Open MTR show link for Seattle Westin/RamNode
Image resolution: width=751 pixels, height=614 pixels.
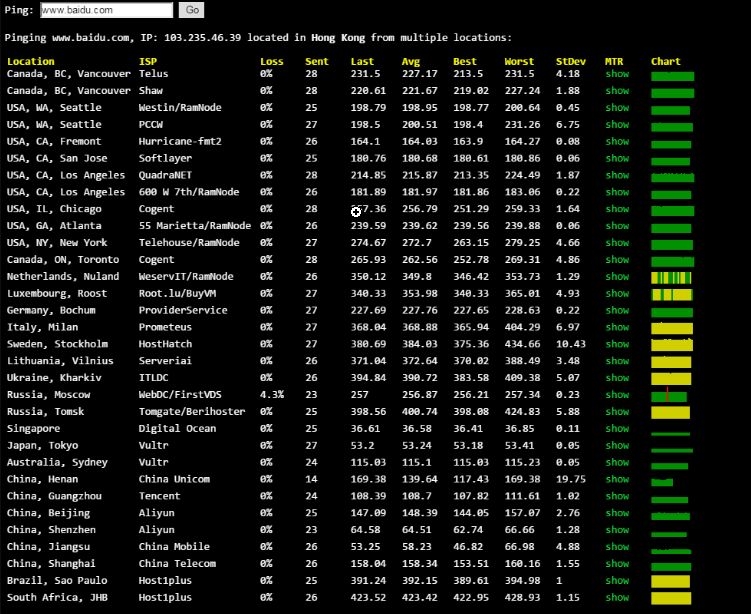pyautogui.click(x=617, y=107)
